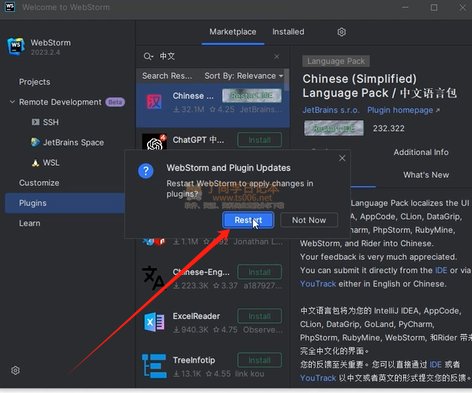Open the settings gear at the sidebar bottom

(x=15, y=370)
